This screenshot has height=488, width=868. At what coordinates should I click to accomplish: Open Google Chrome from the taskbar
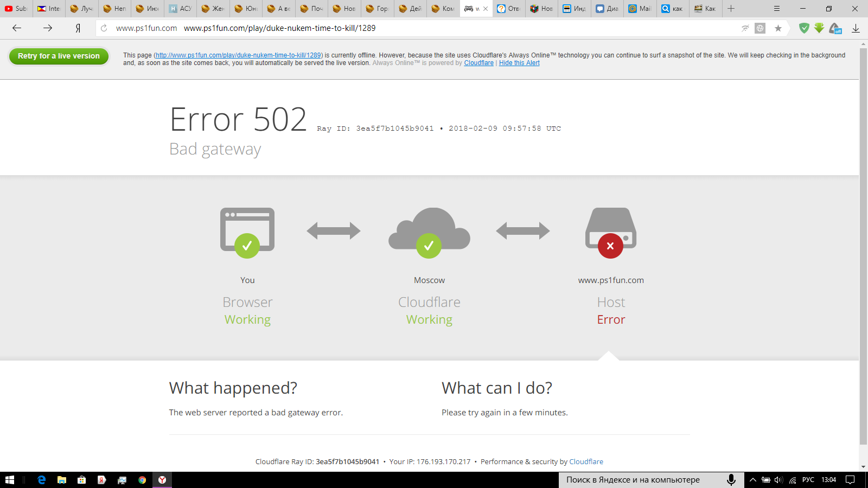point(142,480)
